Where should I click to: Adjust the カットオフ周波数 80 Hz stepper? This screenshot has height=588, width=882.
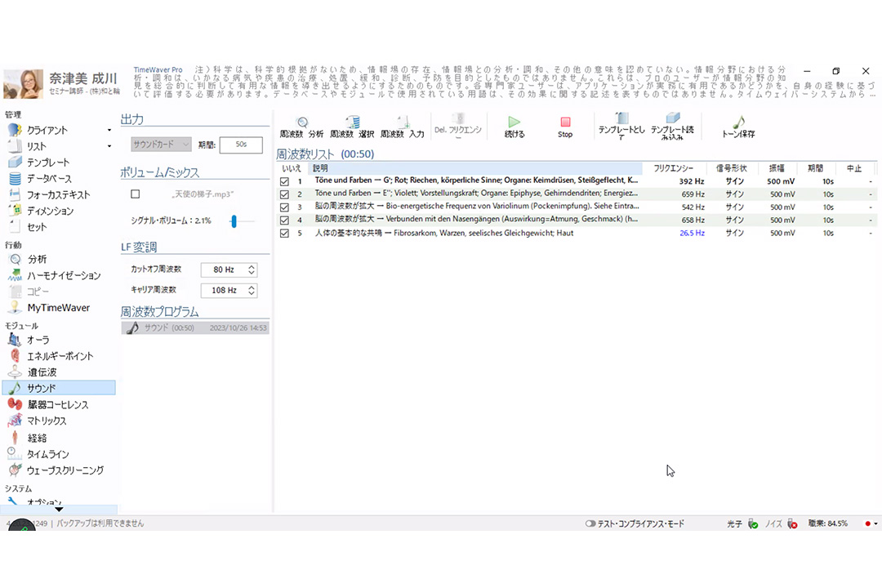pos(252,269)
